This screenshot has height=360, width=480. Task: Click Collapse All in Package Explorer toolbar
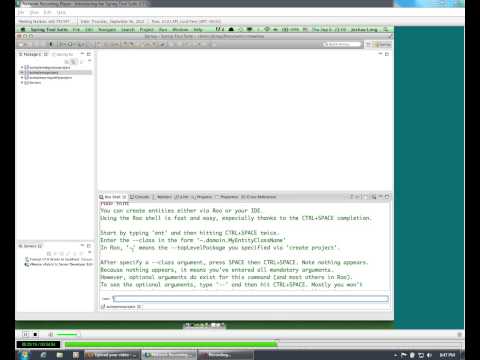(x=67, y=62)
